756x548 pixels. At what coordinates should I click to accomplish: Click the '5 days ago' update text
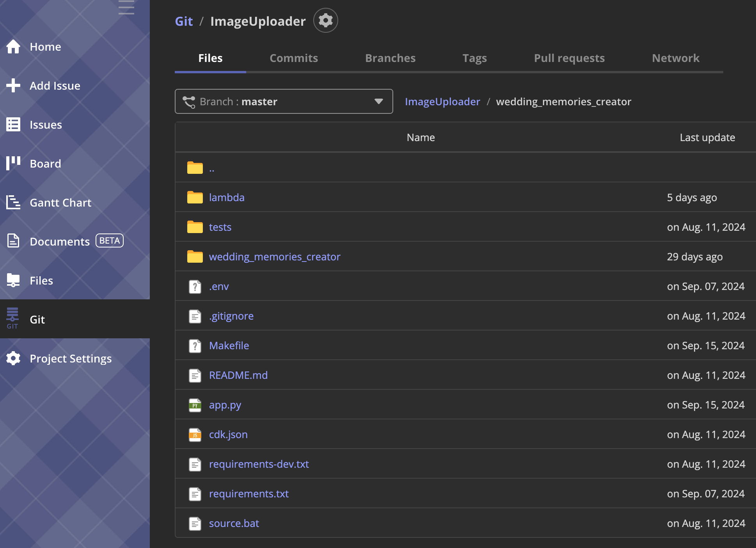click(692, 197)
